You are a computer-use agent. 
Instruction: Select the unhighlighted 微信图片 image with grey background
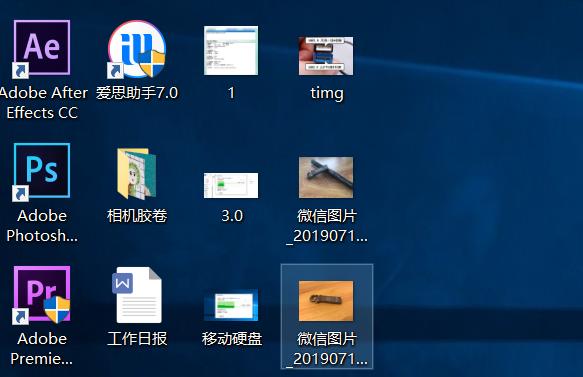tap(326, 177)
